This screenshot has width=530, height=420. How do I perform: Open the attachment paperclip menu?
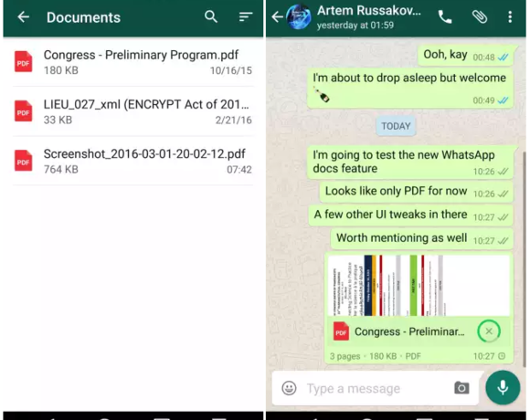pos(480,16)
